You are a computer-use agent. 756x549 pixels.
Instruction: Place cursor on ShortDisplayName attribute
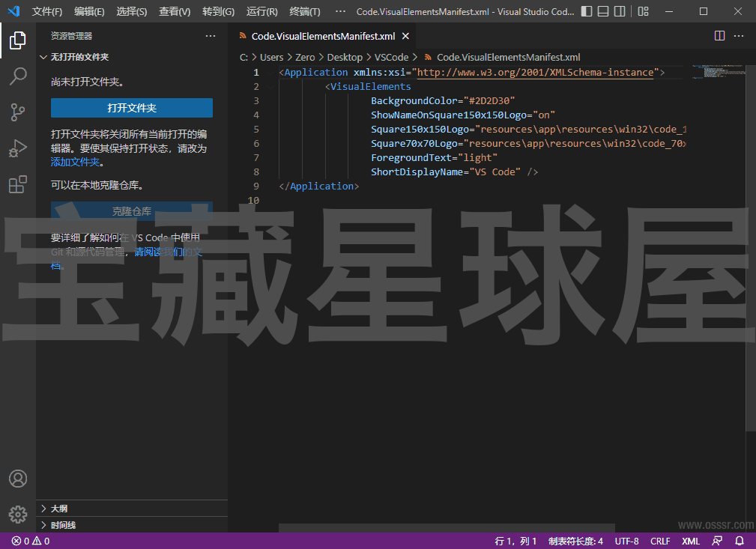[417, 172]
